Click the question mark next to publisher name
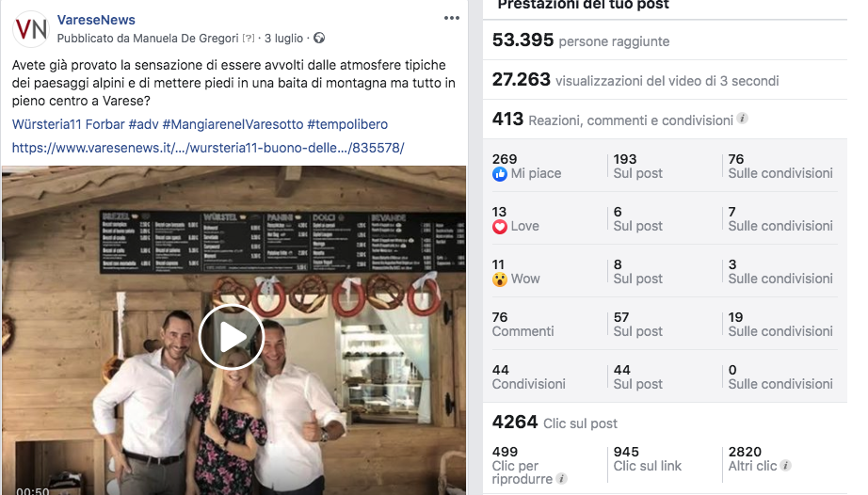This screenshot has width=868, height=495. click(x=249, y=39)
